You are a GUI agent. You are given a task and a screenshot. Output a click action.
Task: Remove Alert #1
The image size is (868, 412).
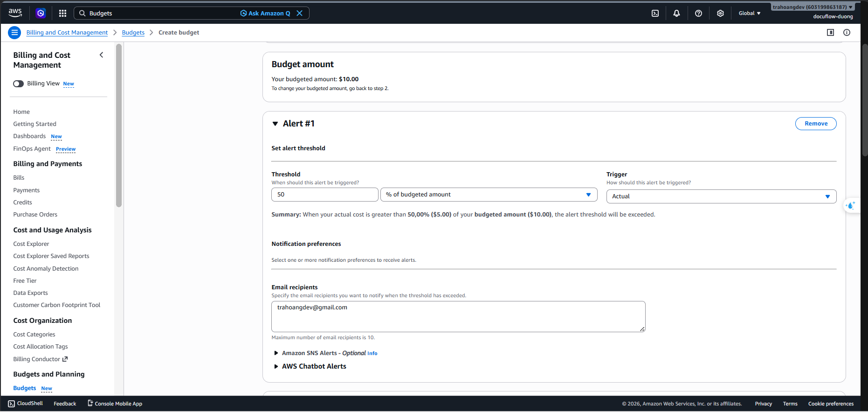pyautogui.click(x=816, y=124)
